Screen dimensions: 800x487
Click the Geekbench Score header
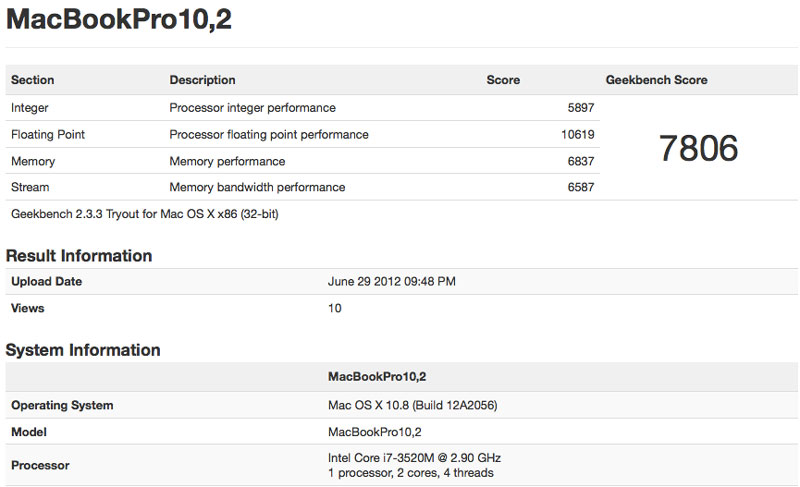tap(655, 80)
